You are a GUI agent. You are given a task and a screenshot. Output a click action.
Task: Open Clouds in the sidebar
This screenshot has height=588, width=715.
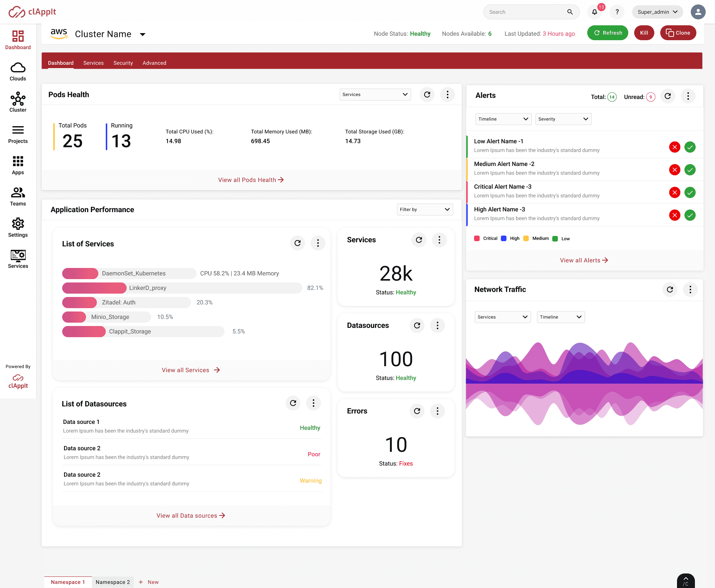[18, 71]
